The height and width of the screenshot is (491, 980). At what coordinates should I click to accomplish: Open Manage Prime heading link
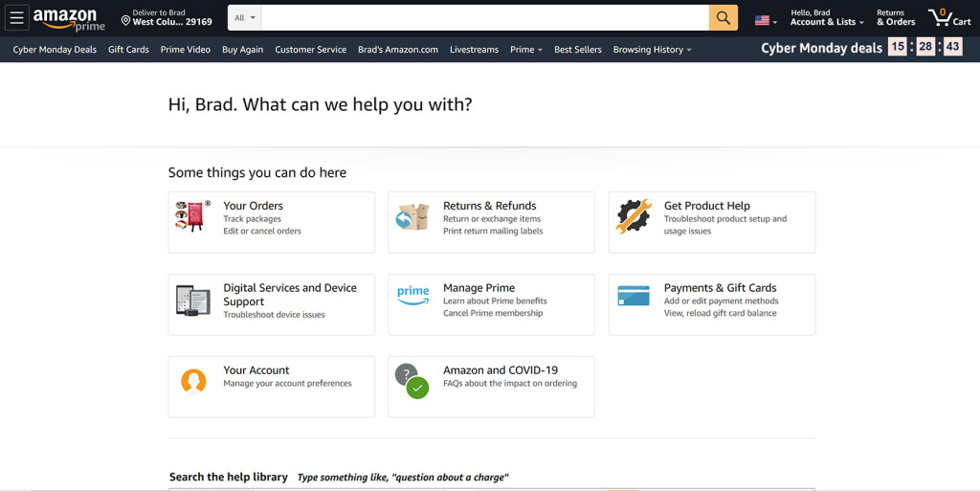479,288
